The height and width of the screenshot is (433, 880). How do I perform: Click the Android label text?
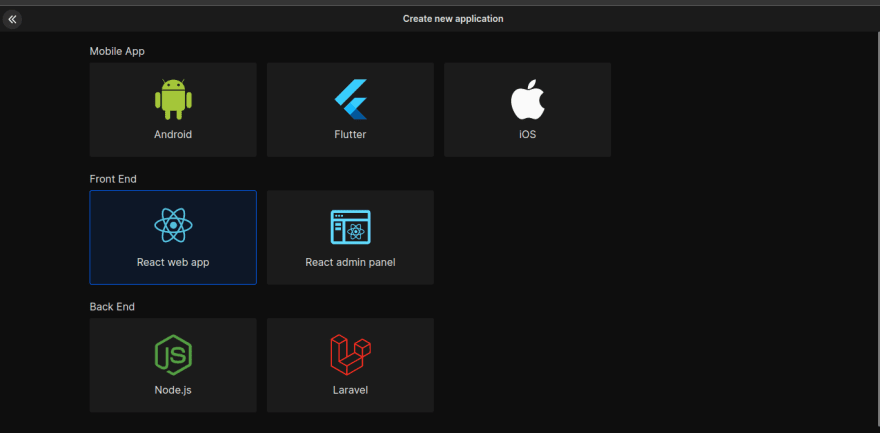[173, 135]
